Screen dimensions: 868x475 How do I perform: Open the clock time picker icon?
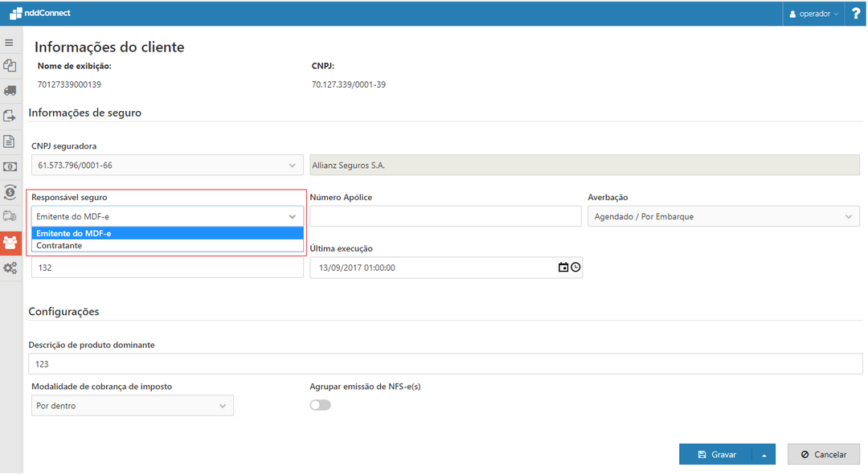click(575, 268)
